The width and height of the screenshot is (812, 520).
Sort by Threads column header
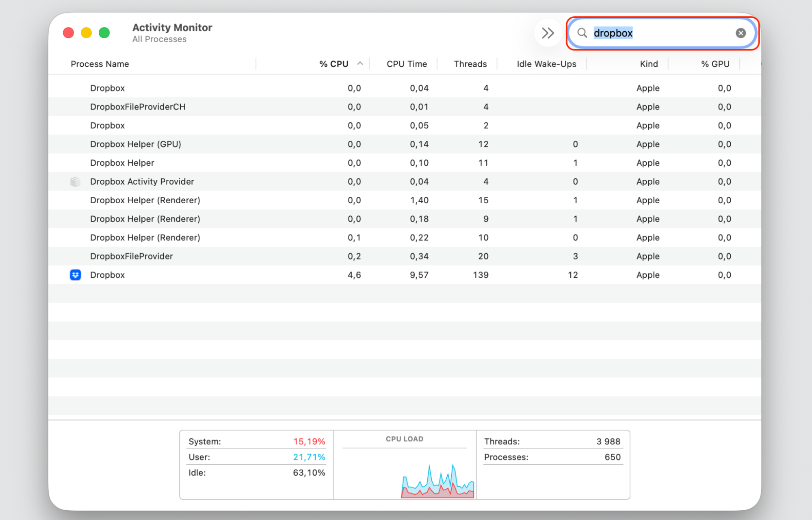pyautogui.click(x=470, y=64)
